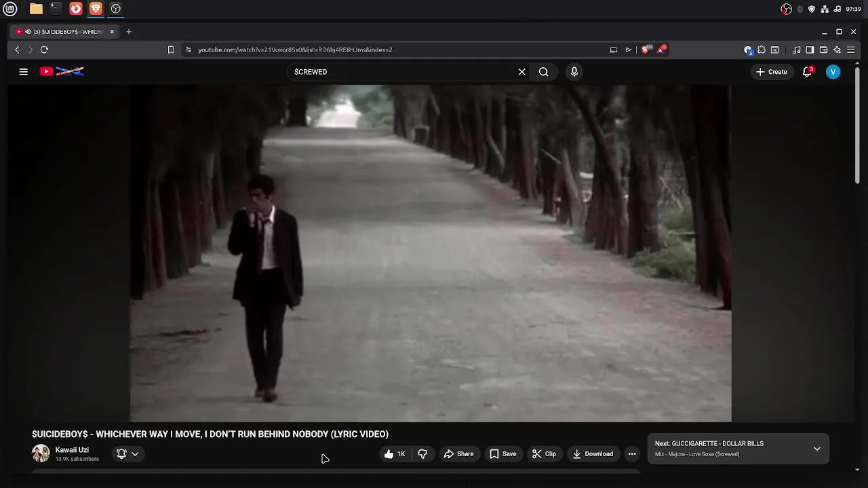
Task: Open the YouTube hamburger guide menu
Action: click(23, 72)
